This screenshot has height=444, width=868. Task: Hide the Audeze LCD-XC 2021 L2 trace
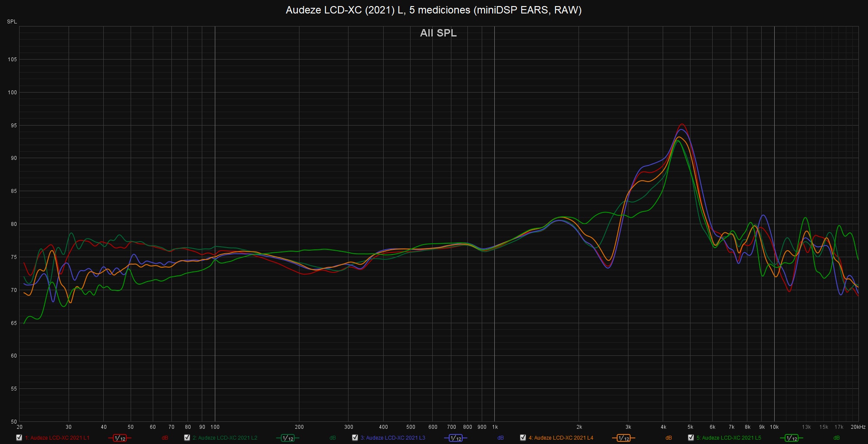(x=187, y=437)
